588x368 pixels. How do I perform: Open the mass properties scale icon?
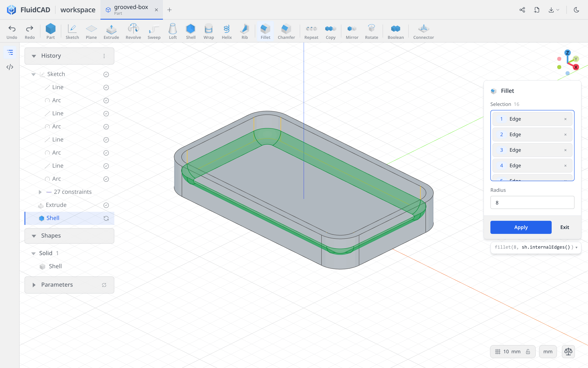pyautogui.click(x=568, y=351)
